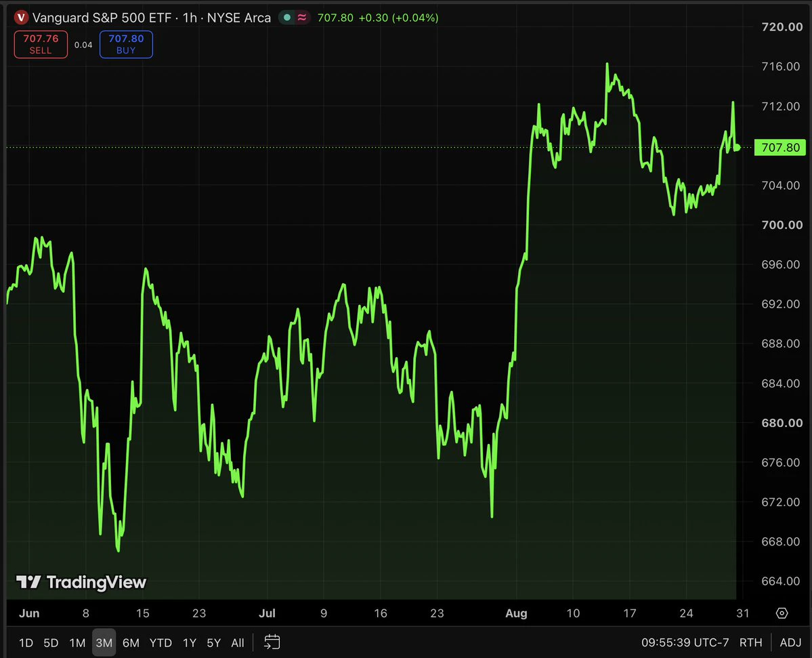Select the 1Y time range
The image size is (812, 658).
pos(190,643)
